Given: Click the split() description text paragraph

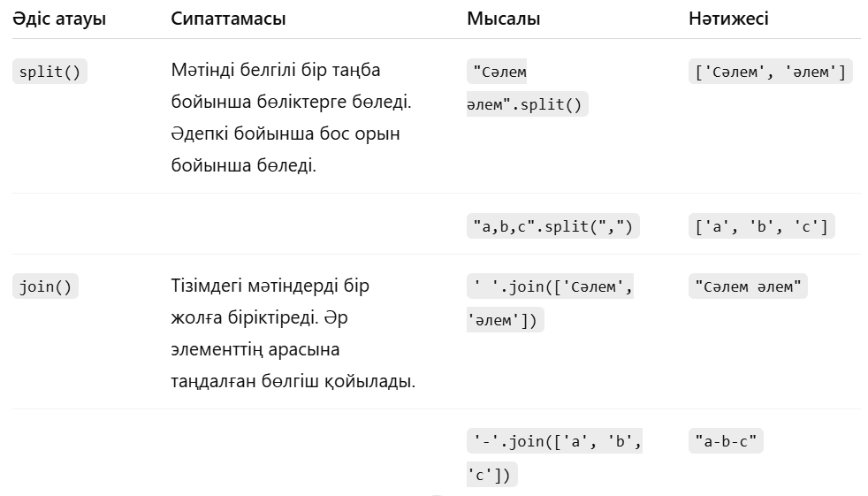Looking at the screenshot, I should click(x=291, y=118).
